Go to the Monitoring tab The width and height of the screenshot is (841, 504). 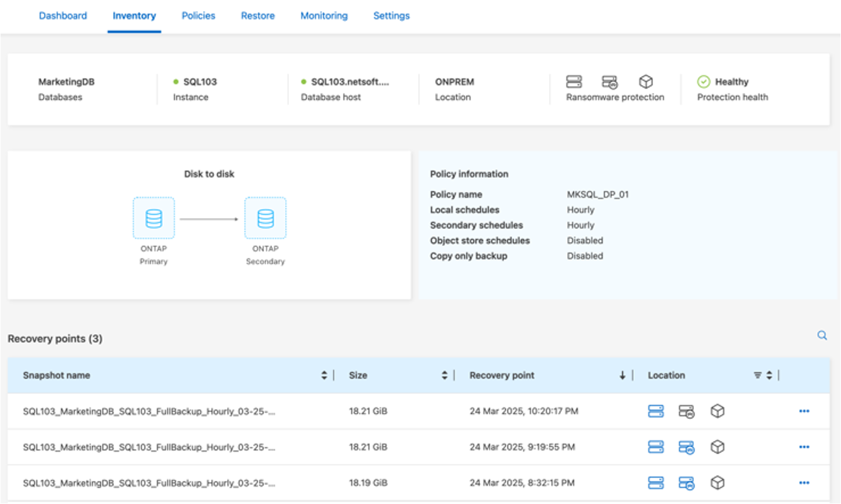point(324,16)
